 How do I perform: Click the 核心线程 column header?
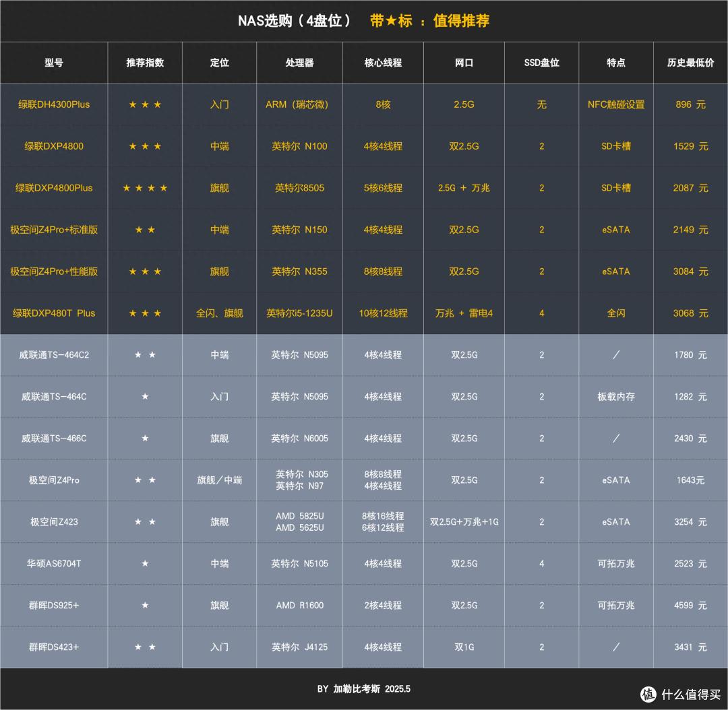pyautogui.click(x=383, y=63)
